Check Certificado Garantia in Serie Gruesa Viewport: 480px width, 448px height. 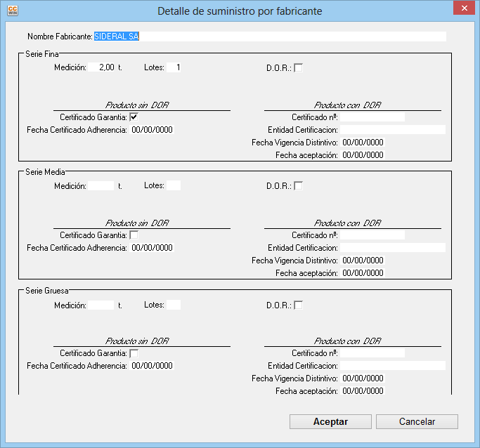tap(134, 353)
